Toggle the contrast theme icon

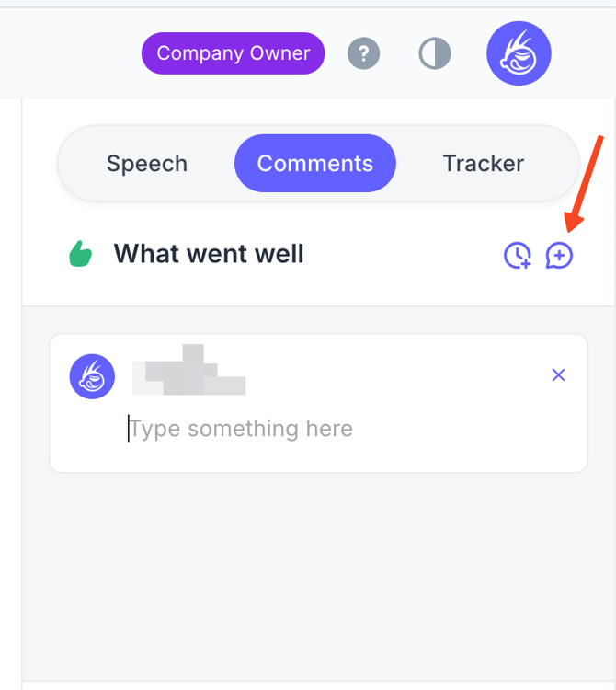point(434,53)
